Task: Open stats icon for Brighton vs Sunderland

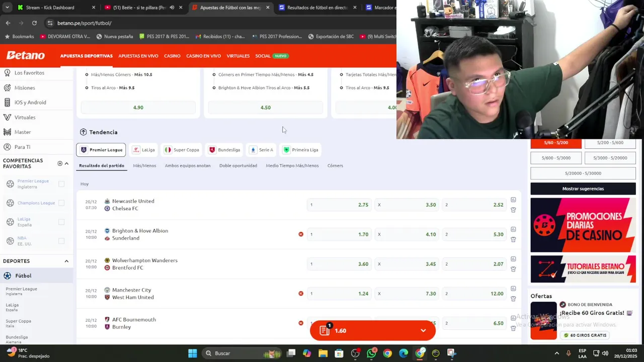Action: tap(513, 229)
